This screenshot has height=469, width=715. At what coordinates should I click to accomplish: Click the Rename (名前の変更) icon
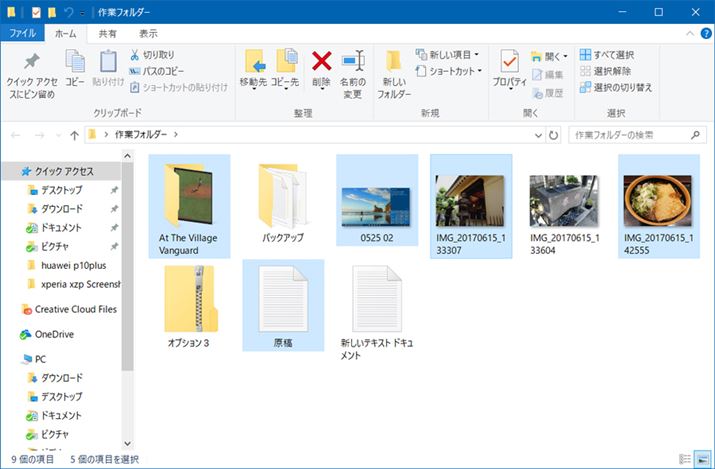pyautogui.click(x=352, y=63)
